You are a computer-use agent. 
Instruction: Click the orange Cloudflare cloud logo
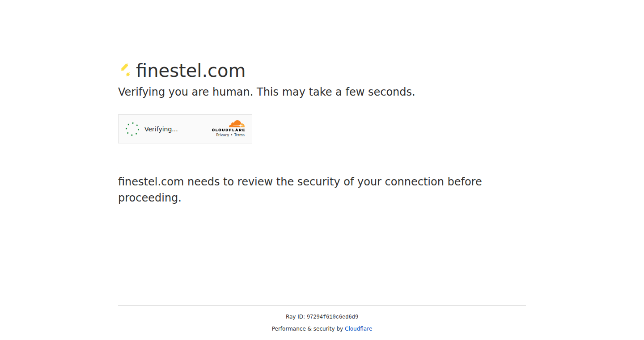(237, 124)
